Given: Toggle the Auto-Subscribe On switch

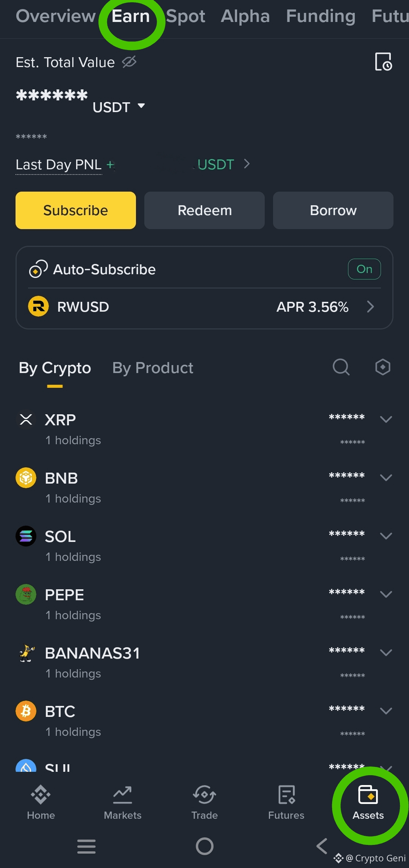Looking at the screenshot, I should pyautogui.click(x=364, y=269).
